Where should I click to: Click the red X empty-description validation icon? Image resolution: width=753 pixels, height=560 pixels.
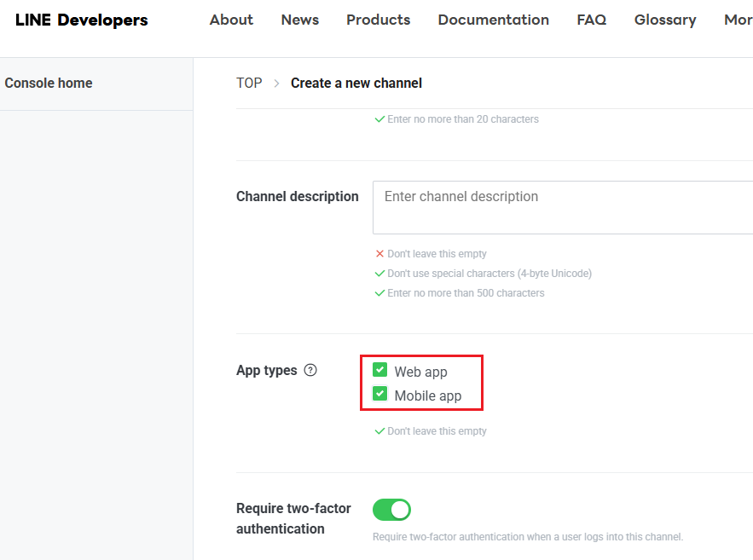point(379,254)
